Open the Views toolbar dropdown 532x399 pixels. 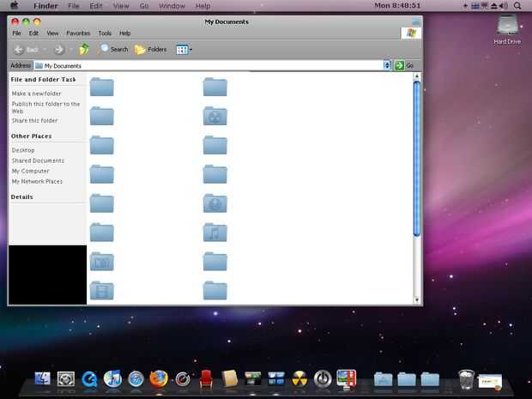click(184, 50)
